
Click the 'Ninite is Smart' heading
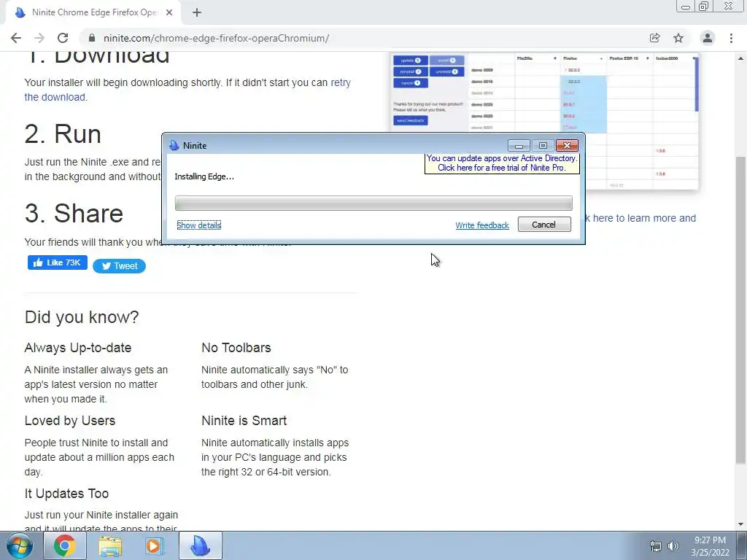[244, 421]
